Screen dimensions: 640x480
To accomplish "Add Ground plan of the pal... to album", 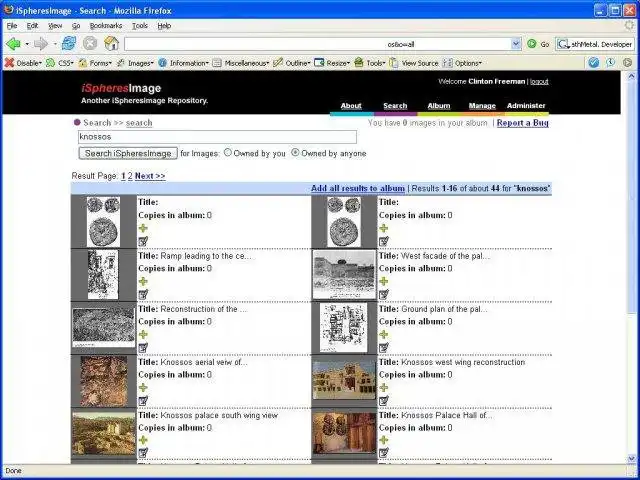I will tap(383, 335).
